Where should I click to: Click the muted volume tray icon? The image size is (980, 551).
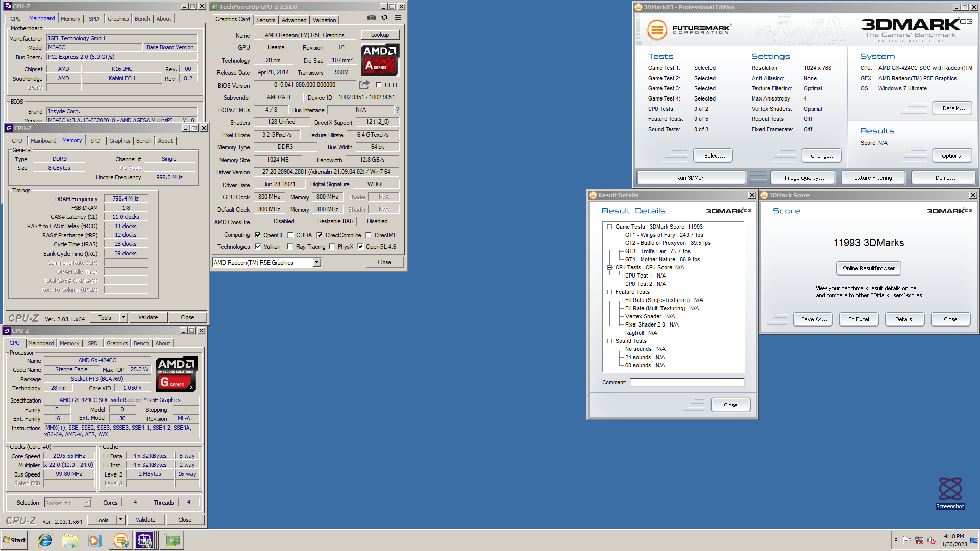click(x=932, y=540)
